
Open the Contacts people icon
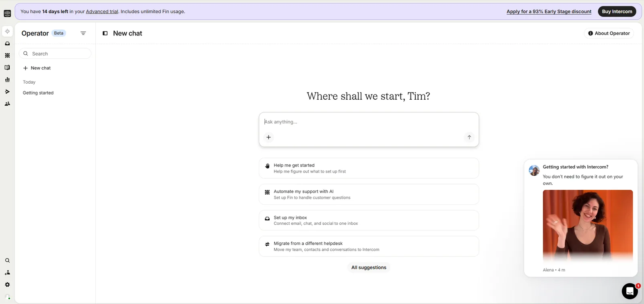(x=7, y=104)
